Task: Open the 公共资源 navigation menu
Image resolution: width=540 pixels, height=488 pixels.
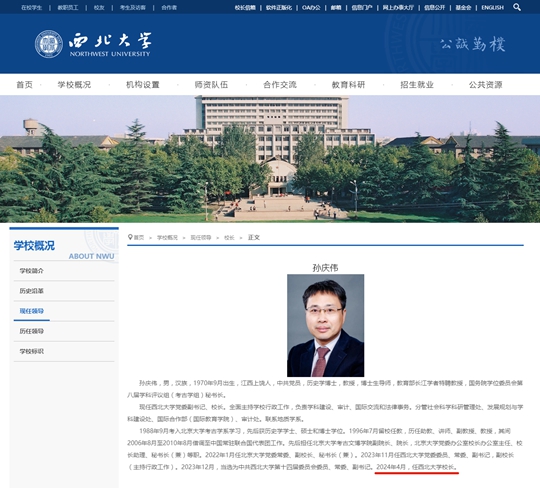Action: pyautogui.click(x=485, y=85)
